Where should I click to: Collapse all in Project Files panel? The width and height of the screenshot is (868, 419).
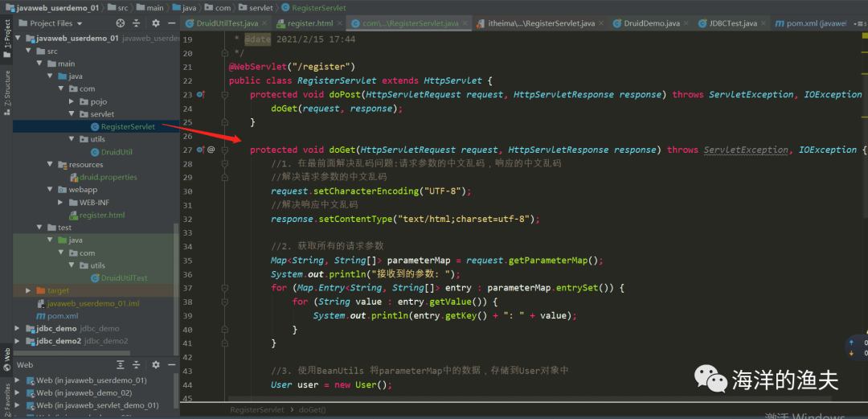coord(137,23)
